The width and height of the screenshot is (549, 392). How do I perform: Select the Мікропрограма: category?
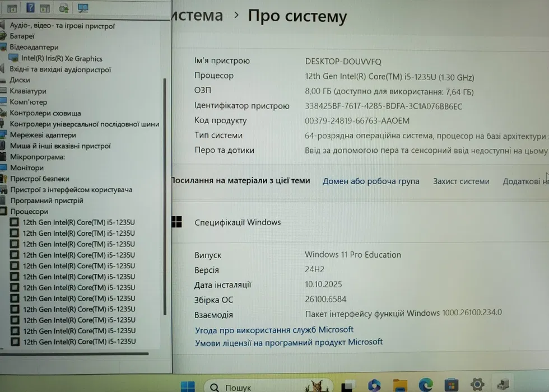[x=38, y=157]
